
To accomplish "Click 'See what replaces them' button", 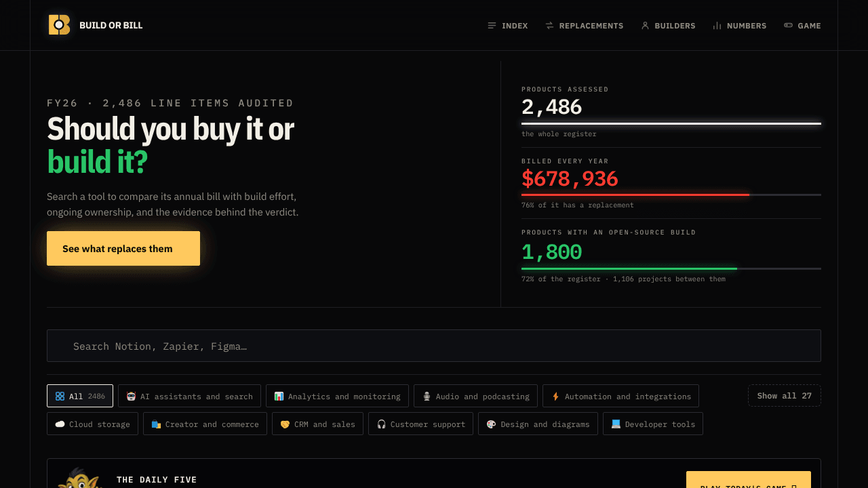I will [x=123, y=249].
